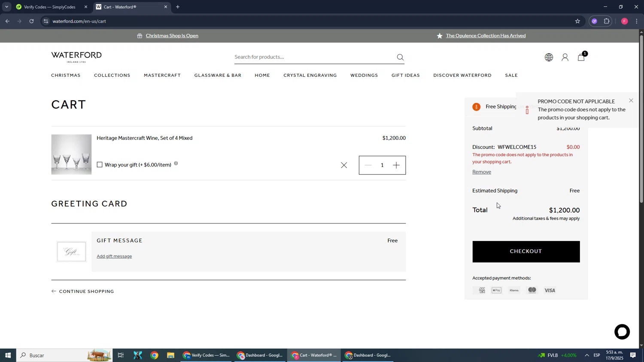Open the GLASSWARE & BAR menu

click(x=218, y=75)
